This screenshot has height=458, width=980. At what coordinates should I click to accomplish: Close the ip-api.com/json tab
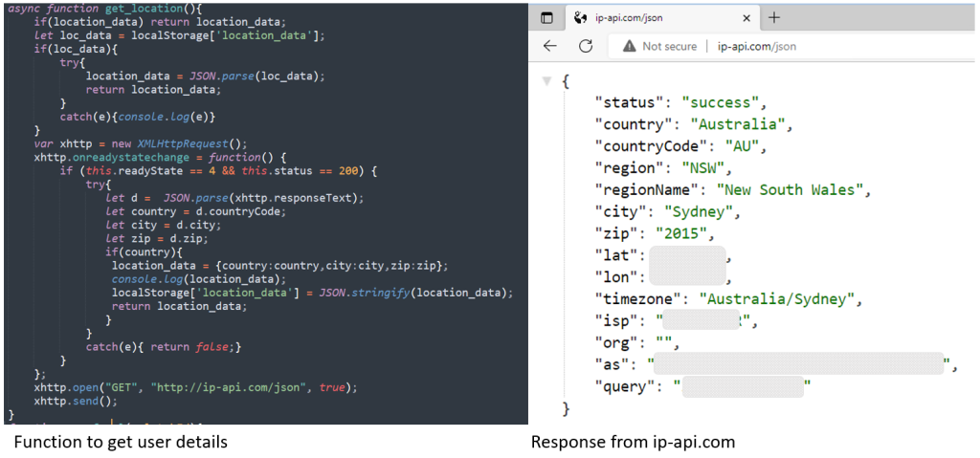(x=746, y=17)
